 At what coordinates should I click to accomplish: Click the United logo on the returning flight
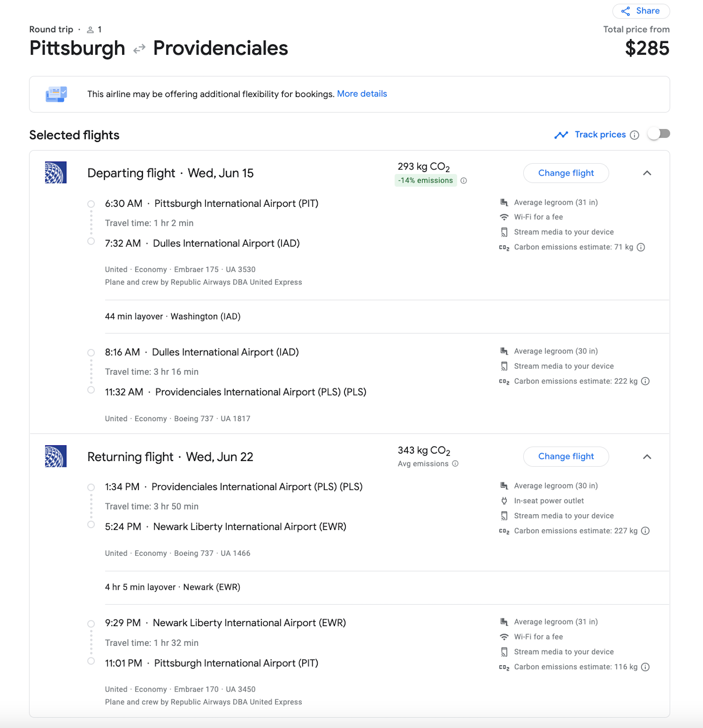coord(55,457)
